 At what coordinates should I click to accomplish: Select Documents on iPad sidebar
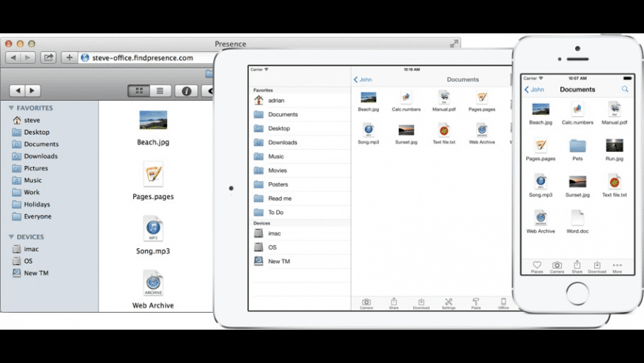(300, 114)
